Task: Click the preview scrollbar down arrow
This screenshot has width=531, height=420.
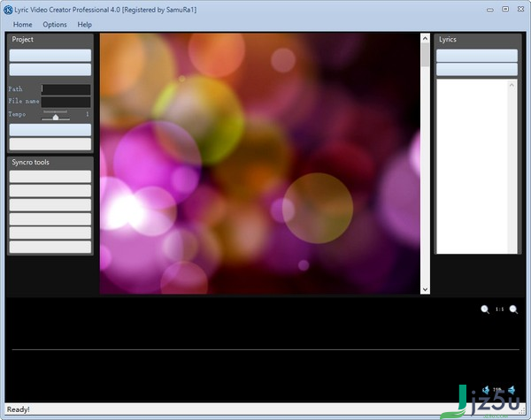Action: [425, 289]
